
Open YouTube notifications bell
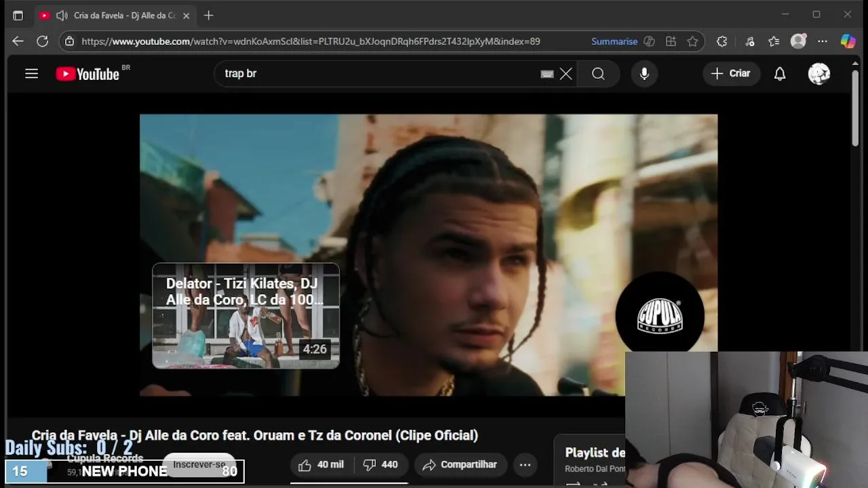tap(780, 74)
